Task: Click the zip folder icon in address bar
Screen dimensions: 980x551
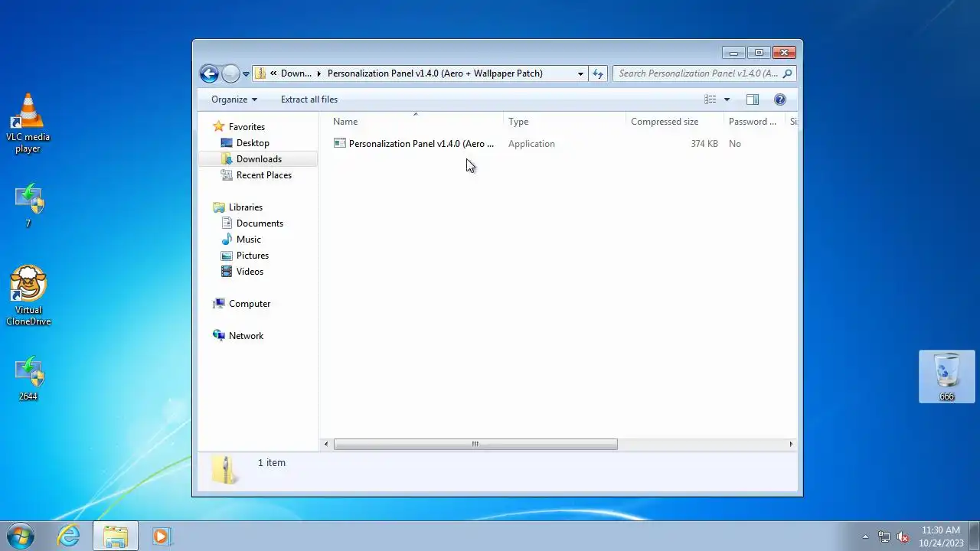Action: pos(260,73)
